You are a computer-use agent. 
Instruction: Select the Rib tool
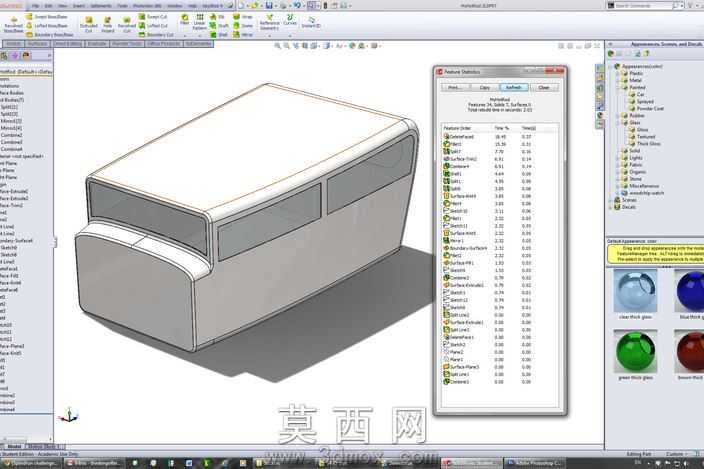click(x=218, y=17)
